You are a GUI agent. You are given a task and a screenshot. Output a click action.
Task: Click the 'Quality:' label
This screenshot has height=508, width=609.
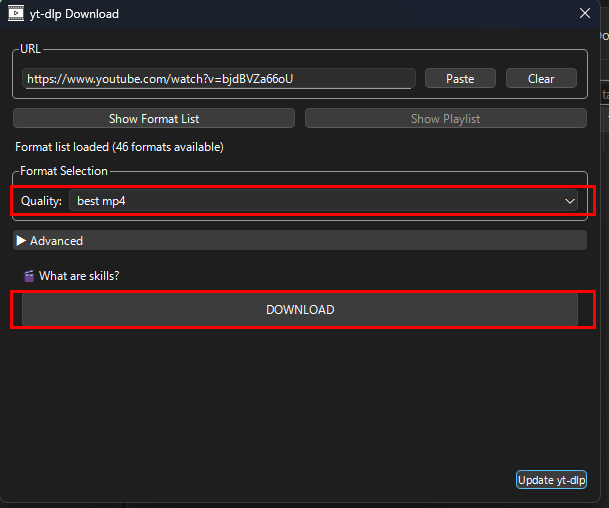[41, 201]
